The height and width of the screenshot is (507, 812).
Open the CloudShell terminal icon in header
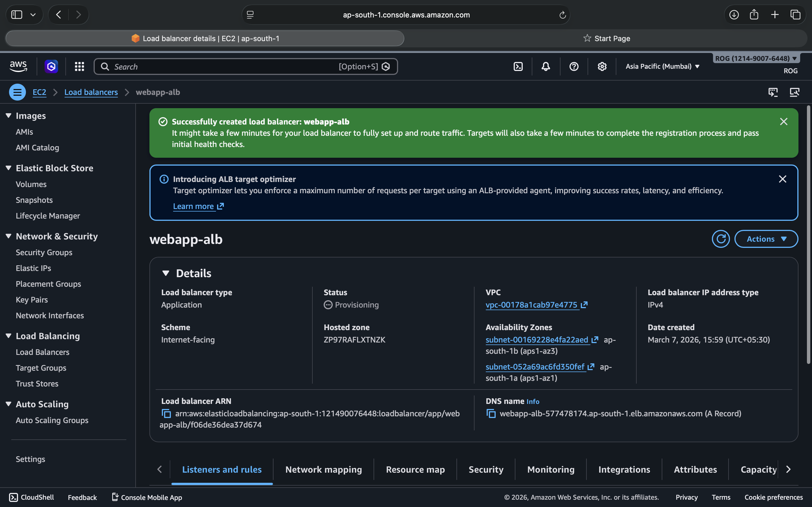(x=518, y=66)
